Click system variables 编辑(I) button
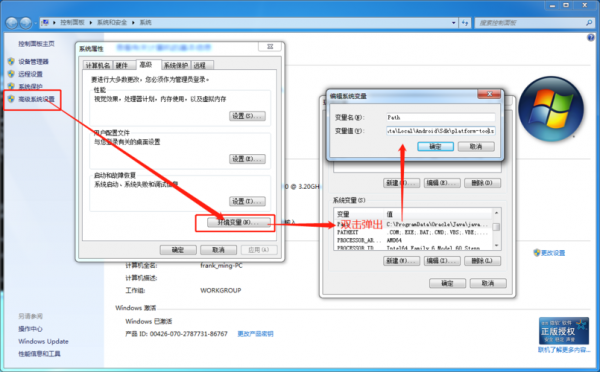This screenshot has width=600, height=372. click(x=442, y=261)
